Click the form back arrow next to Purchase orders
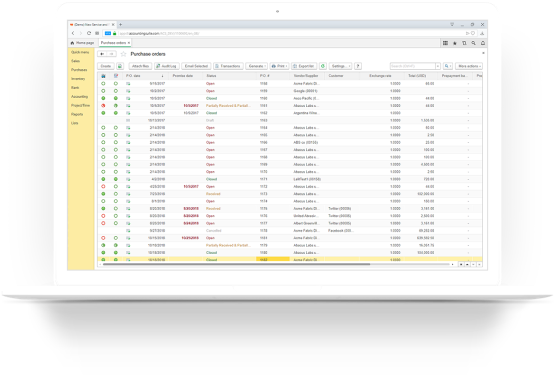The width and height of the screenshot is (555, 379). [x=102, y=54]
